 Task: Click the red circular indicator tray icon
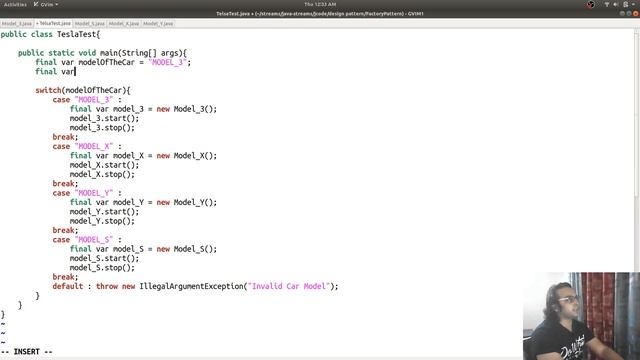click(x=591, y=4)
